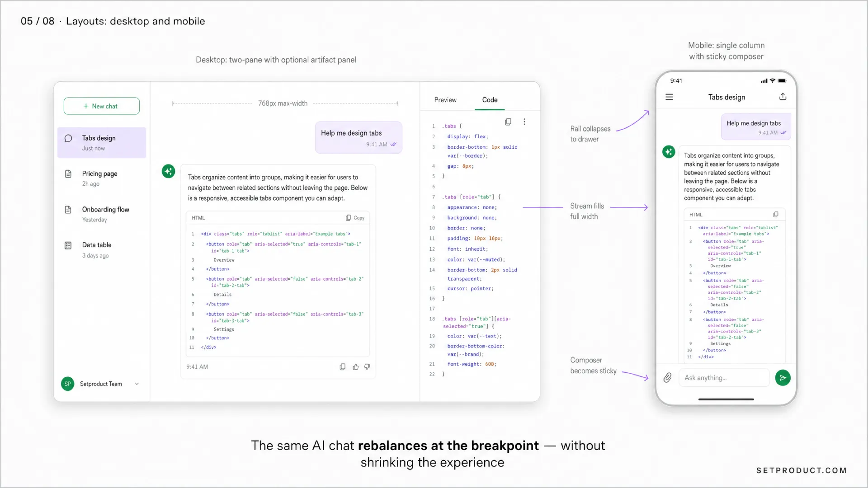Screen dimensions: 868x488
Task: Copy the HTML code block in mobile view
Action: click(x=776, y=215)
